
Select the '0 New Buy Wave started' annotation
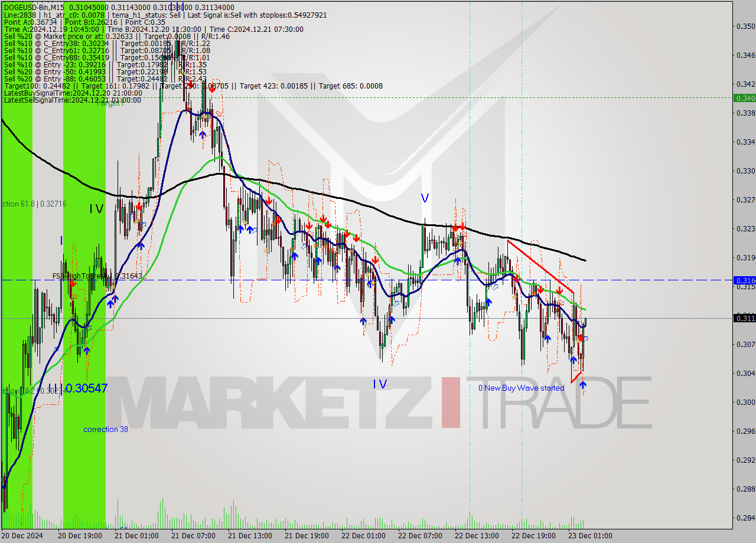521,388
